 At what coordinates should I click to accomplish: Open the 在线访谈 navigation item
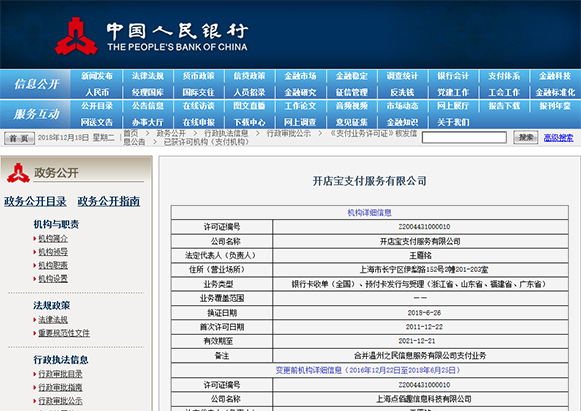[x=199, y=106]
